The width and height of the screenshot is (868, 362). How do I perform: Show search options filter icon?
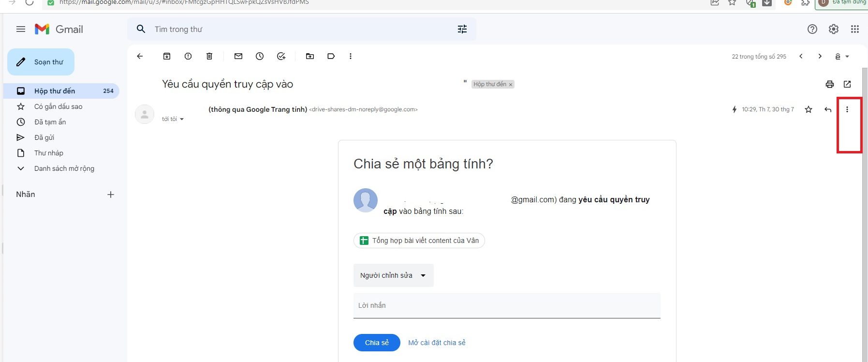pos(462,29)
